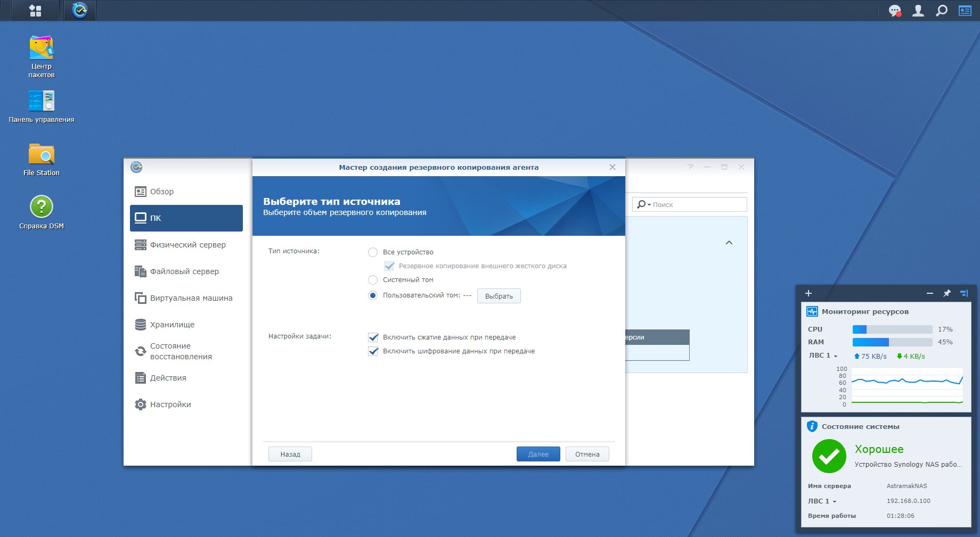Click the Назад button
This screenshot has height=537, width=980.
coord(290,454)
